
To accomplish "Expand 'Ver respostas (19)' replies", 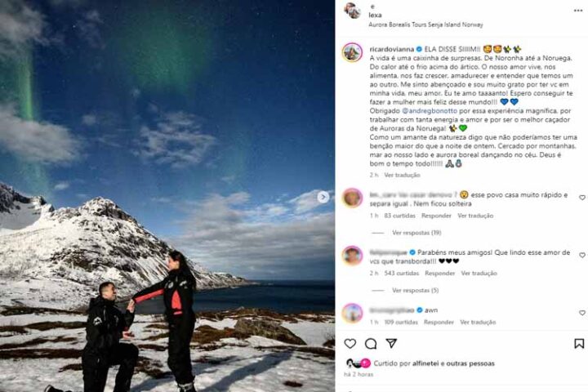I will coord(416,233).
